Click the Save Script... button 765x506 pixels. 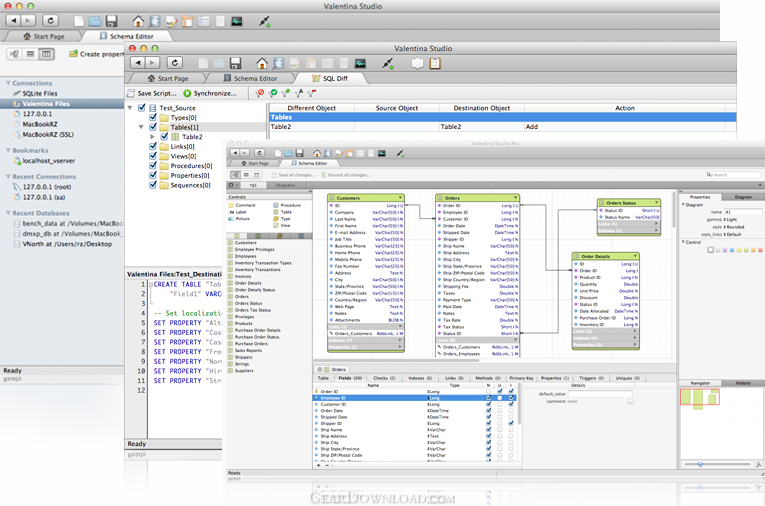pyautogui.click(x=151, y=93)
